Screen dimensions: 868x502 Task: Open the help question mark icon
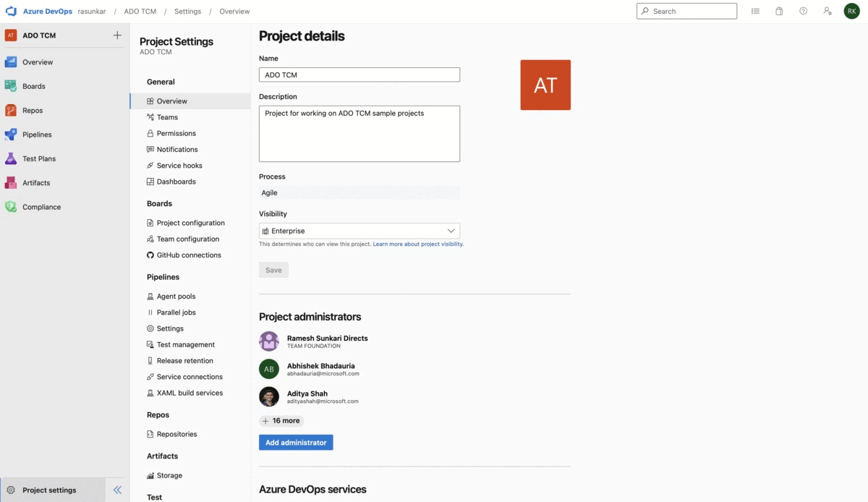point(803,12)
